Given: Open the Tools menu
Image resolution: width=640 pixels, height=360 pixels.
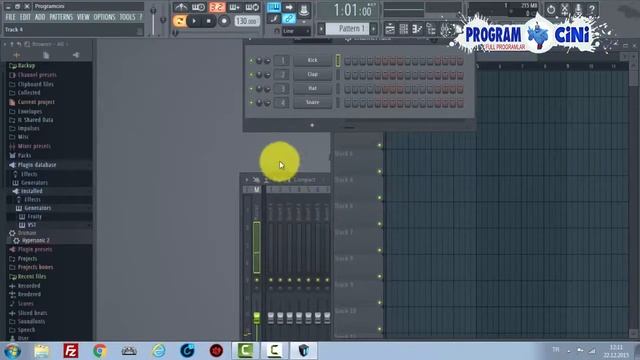Looking at the screenshot, I should click(x=127, y=17).
